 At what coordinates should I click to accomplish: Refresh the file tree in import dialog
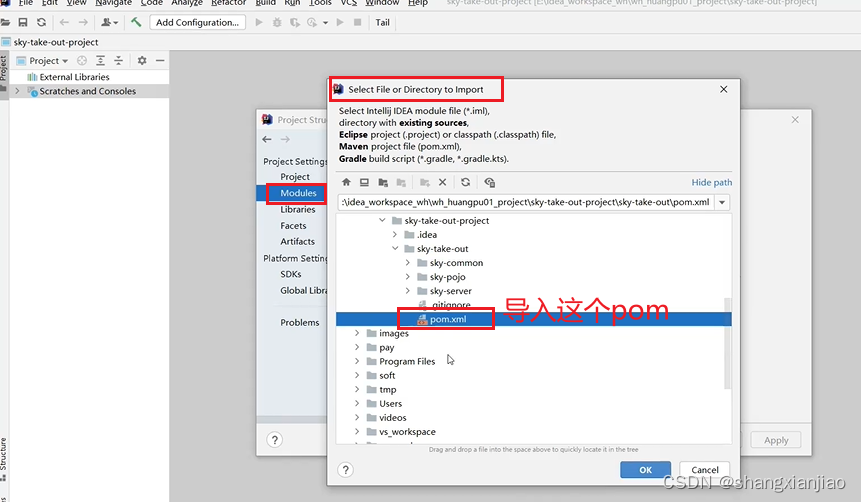click(x=466, y=182)
